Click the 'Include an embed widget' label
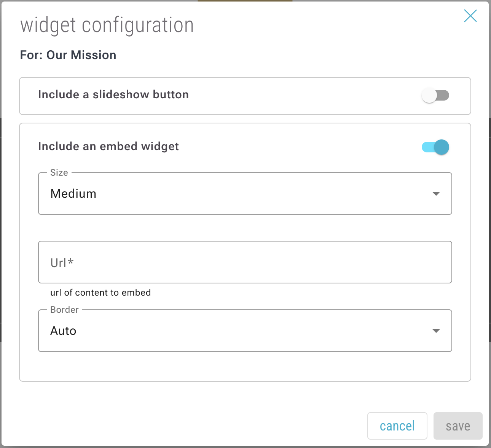The height and width of the screenshot is (448, 491). point(108,146)
